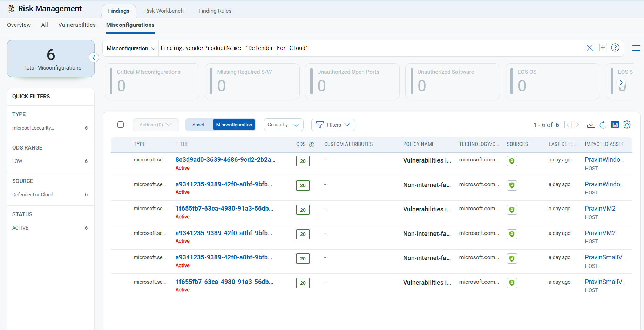The width and height of the screenshot is (644, 330).
Task: Open finding 8c3d9ad0-3639-4686-9cd2 title link
Action: 225,160
